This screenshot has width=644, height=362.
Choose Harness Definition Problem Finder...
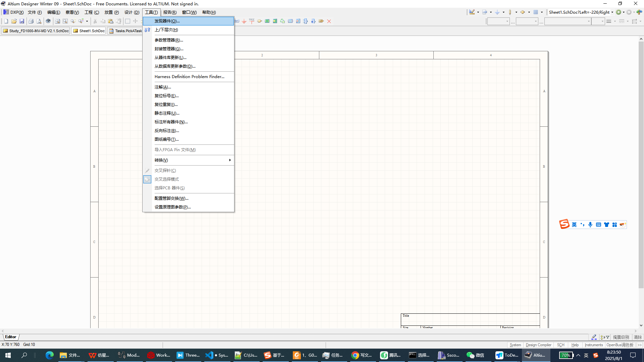coord(189,77)
